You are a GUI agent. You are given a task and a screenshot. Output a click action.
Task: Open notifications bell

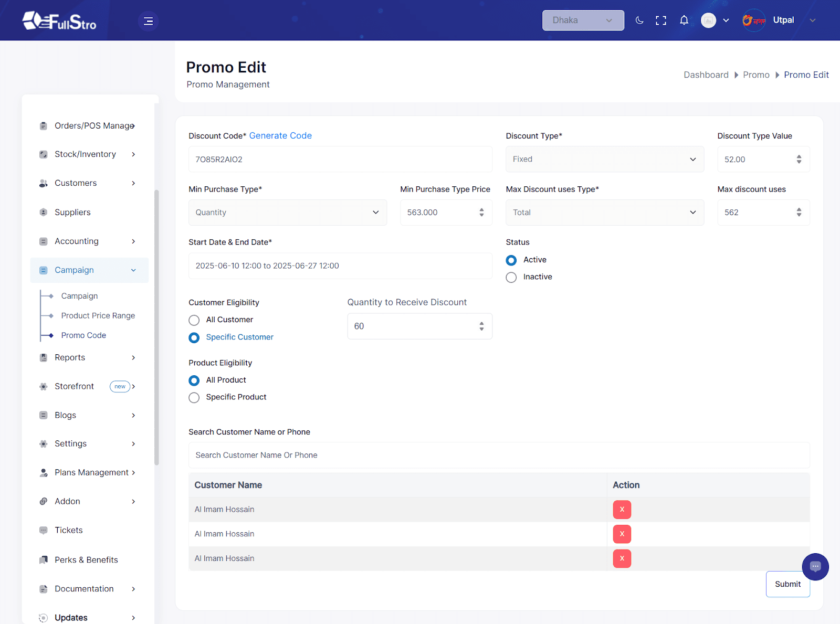click(x=684, y=20)
